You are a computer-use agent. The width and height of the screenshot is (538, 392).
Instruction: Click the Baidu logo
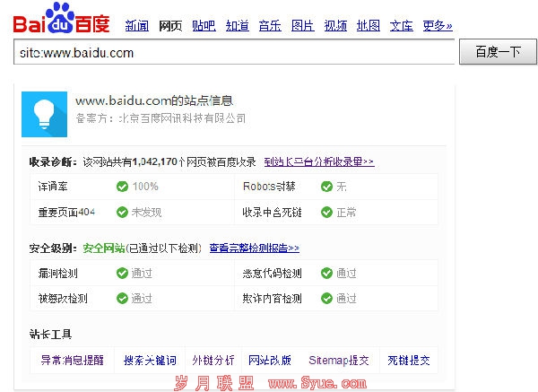point(61,19)
